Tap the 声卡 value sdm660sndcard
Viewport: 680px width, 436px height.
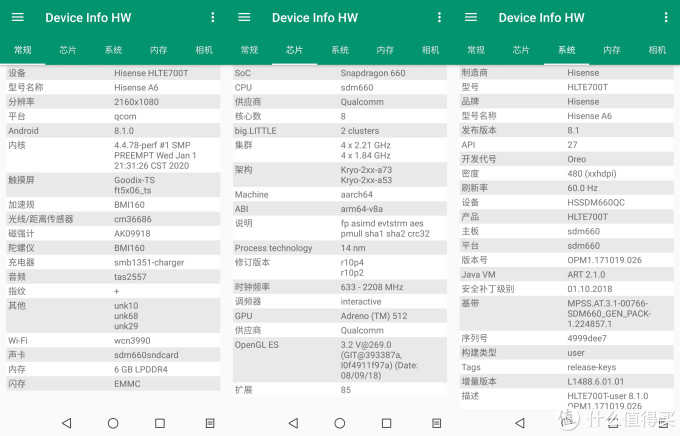[x=146, y=355]
